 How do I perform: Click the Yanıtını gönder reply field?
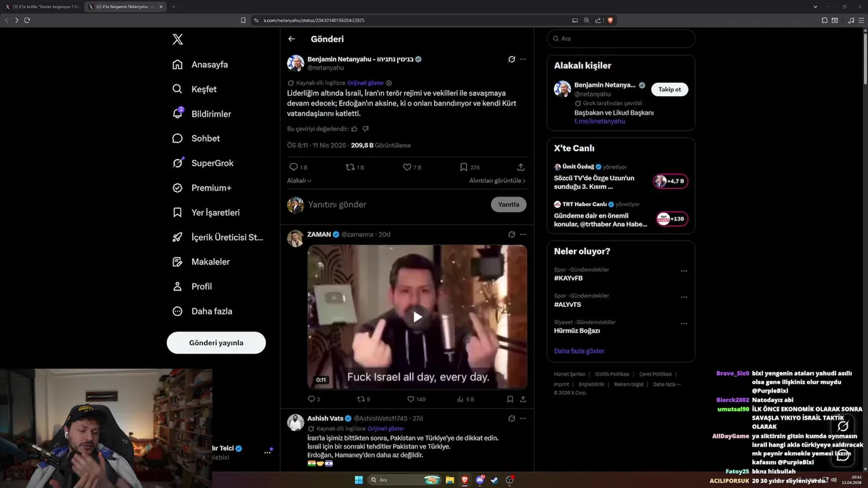tap(397, 205)
